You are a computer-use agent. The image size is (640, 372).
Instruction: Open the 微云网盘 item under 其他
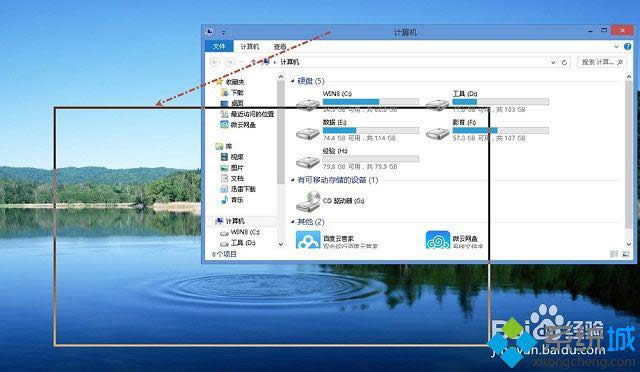click(455, 241)
